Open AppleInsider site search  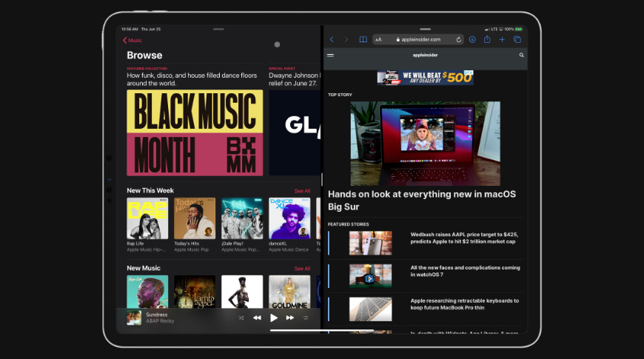521,55
